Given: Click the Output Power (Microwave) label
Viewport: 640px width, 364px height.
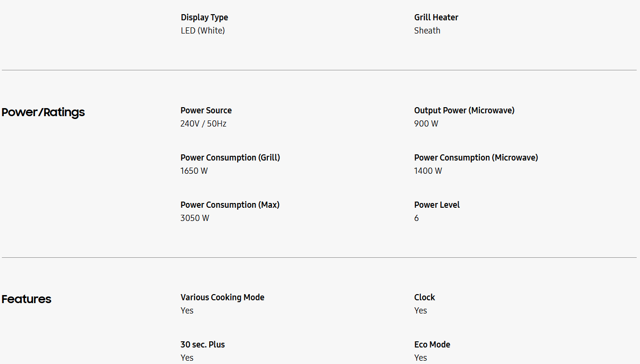Looking at the screenshot, I should pyautogui.click(x=464, y=110).
